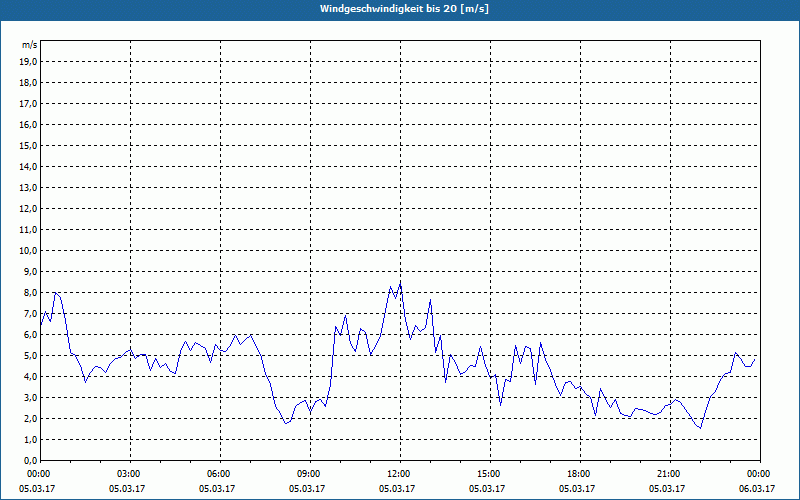Click the 15,0 y-axis value
This screenshot has width=800, height=500.
tap(28, 145)
